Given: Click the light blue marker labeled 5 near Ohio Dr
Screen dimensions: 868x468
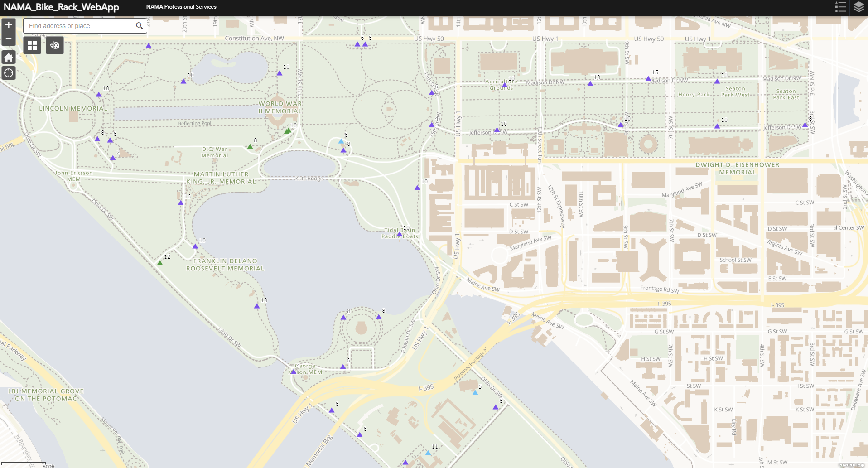Looking at the screenshot, I should 475,393.
